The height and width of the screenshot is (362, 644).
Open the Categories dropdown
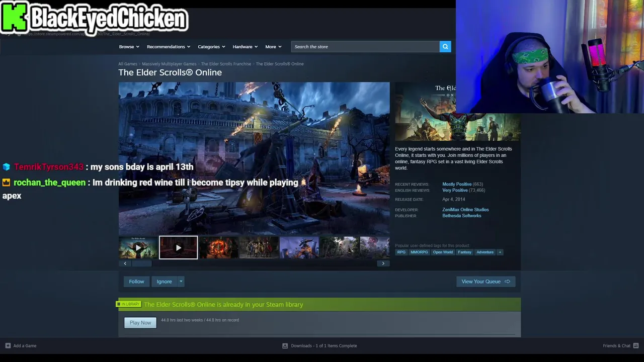pyautogui.click(x=211, y=47)
